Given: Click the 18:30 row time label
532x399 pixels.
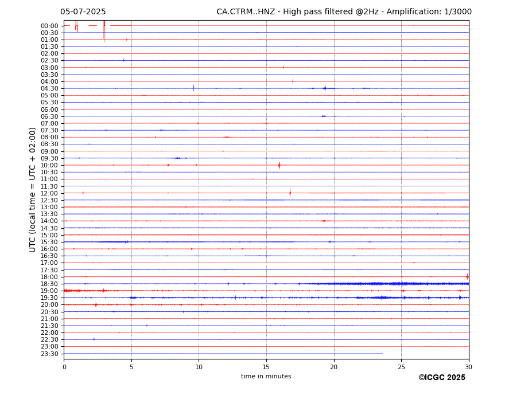Looking at the screenshot, I should [x=49, y=284].
